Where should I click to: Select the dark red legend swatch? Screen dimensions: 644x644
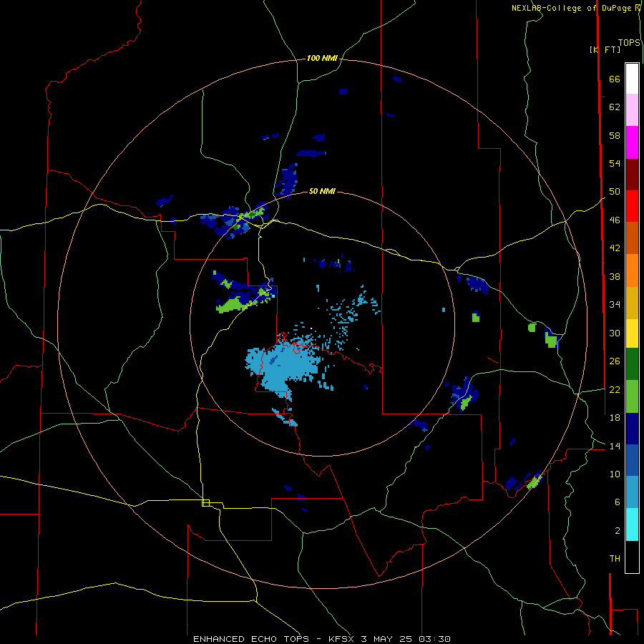[632, 175]
